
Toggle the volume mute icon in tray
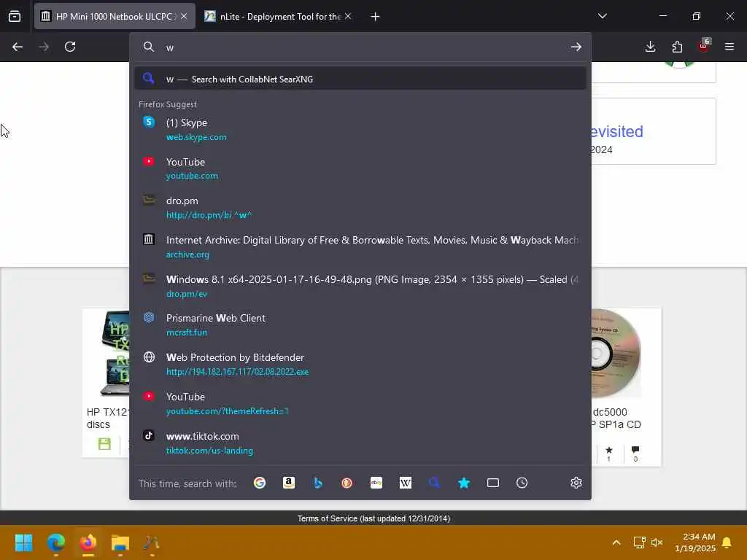[x=657, y=542]
